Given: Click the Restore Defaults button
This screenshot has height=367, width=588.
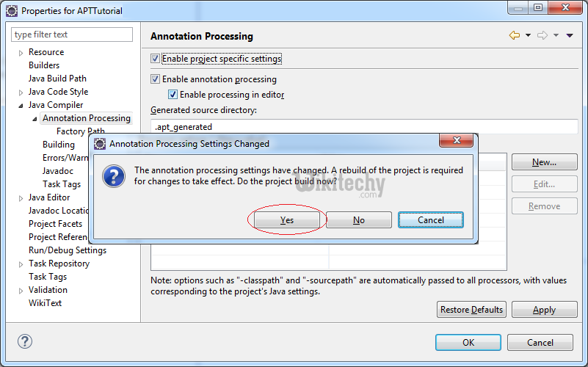Looking at the screenshot, I should pyautogui.click(x=471, y=310).
